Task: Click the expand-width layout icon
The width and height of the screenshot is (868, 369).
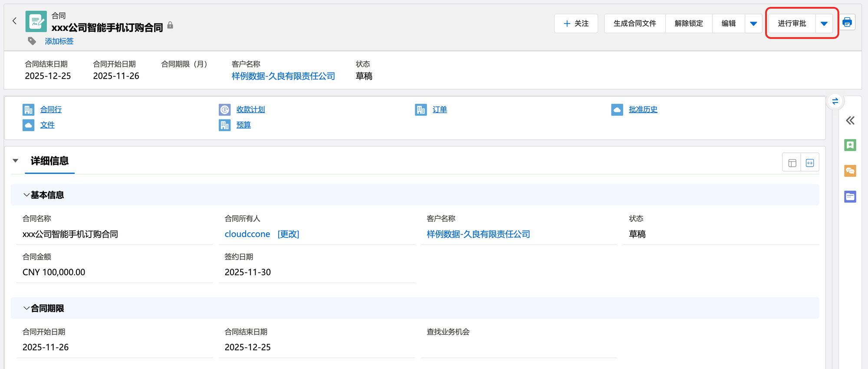Action: pos(810,163)
